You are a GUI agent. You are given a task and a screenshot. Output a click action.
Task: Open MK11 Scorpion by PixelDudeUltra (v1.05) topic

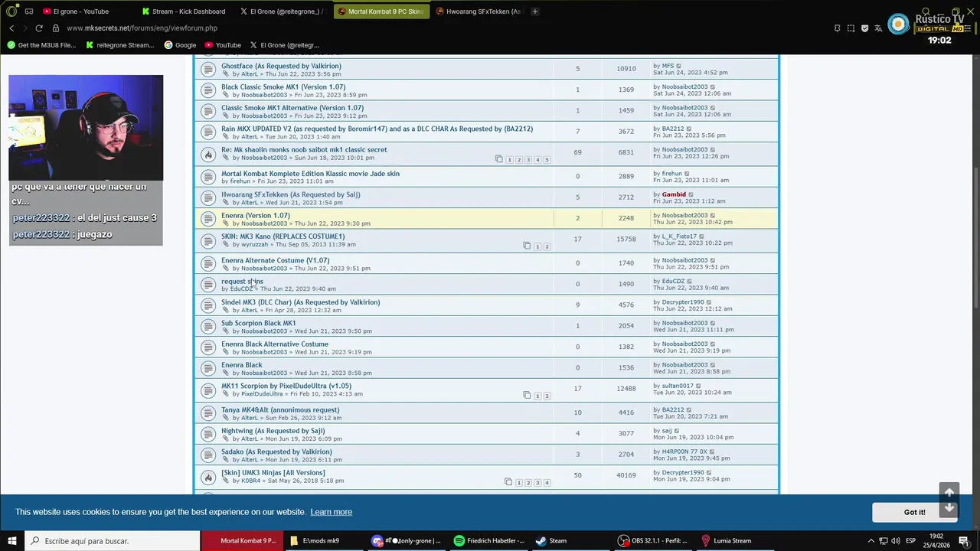pyautogui.click(x=286, y=386)
